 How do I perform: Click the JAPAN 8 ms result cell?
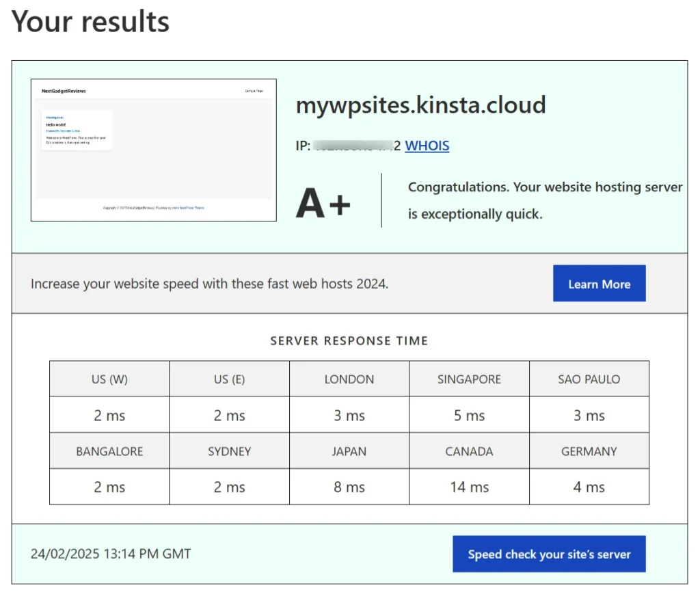point(349,487)
